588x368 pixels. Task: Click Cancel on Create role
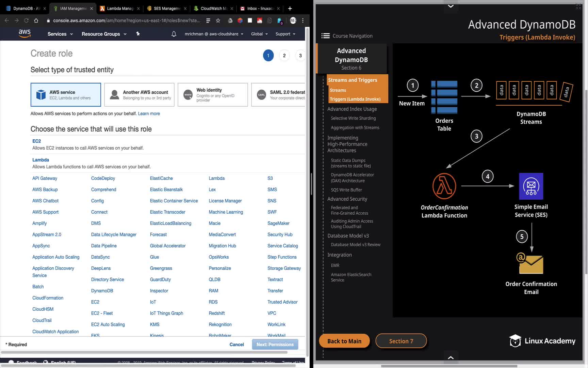(x=236, y=344)
